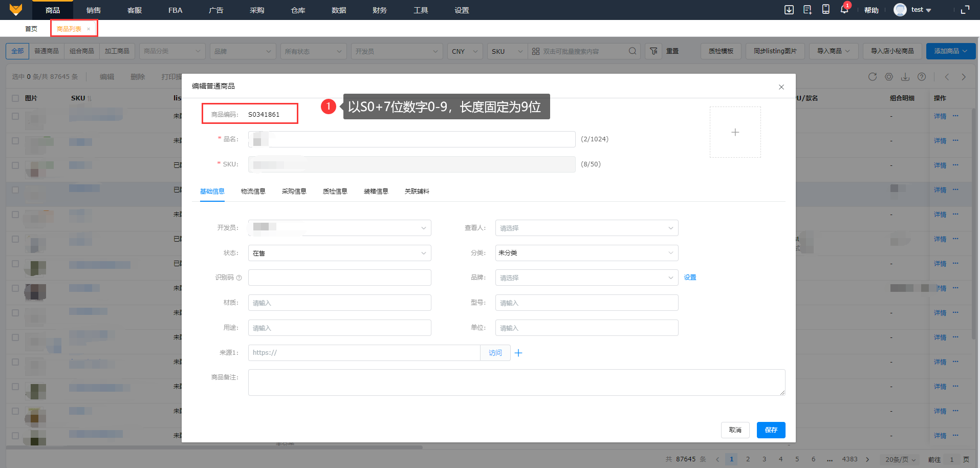Open the advanced filter funnel icon
Image resolution: width=980 pixels, height=468 pixels.
[x=654, y=51]
